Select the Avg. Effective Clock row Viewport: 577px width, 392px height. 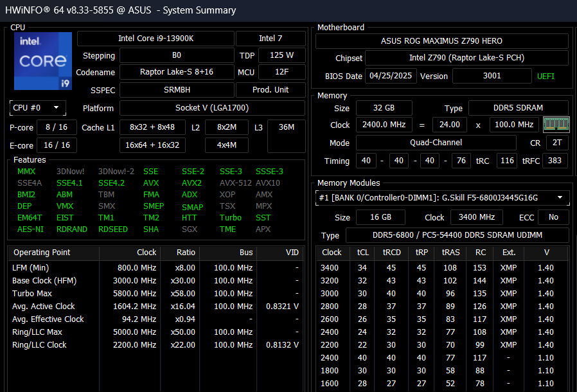click(x=155, y=319)
